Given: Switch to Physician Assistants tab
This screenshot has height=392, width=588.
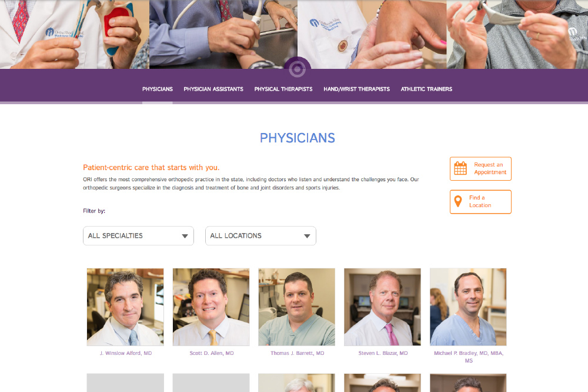Looking at the screenshot, I should [x=213, y=89].
